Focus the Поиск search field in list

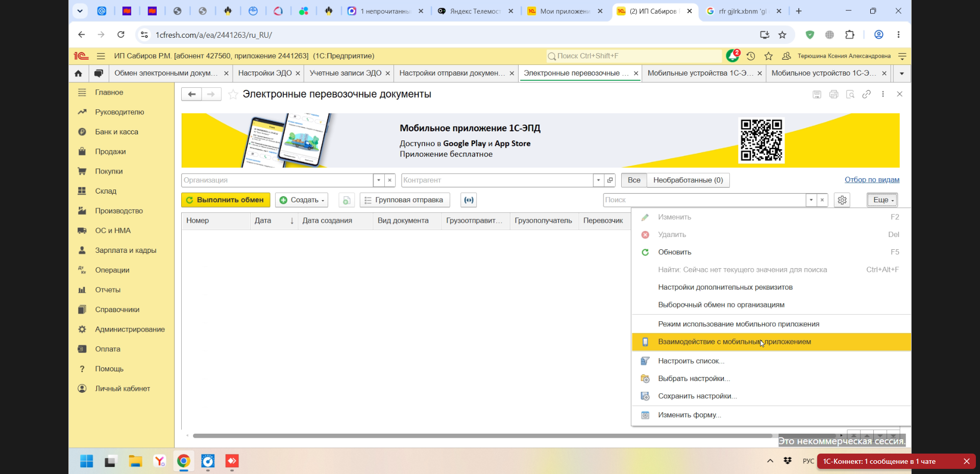pos(704,200)
